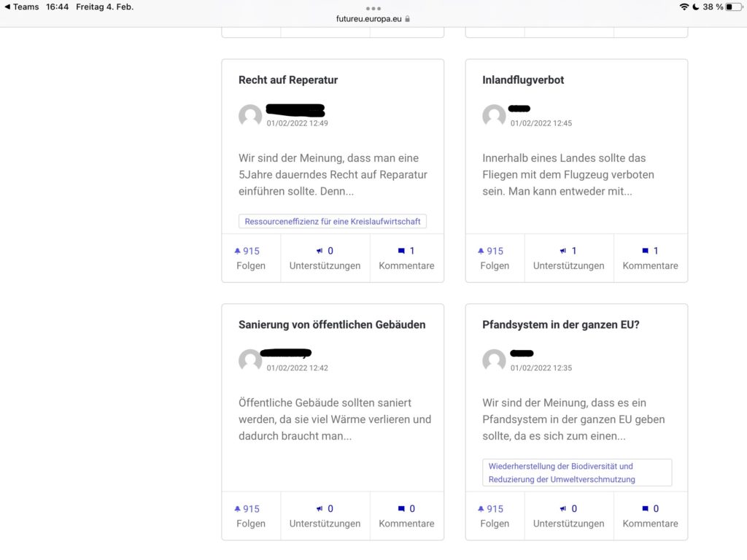The image size is (747, 560).
Task: Click comment bubble icon on Recht auf Reperatur card
Action: (401, 251)
